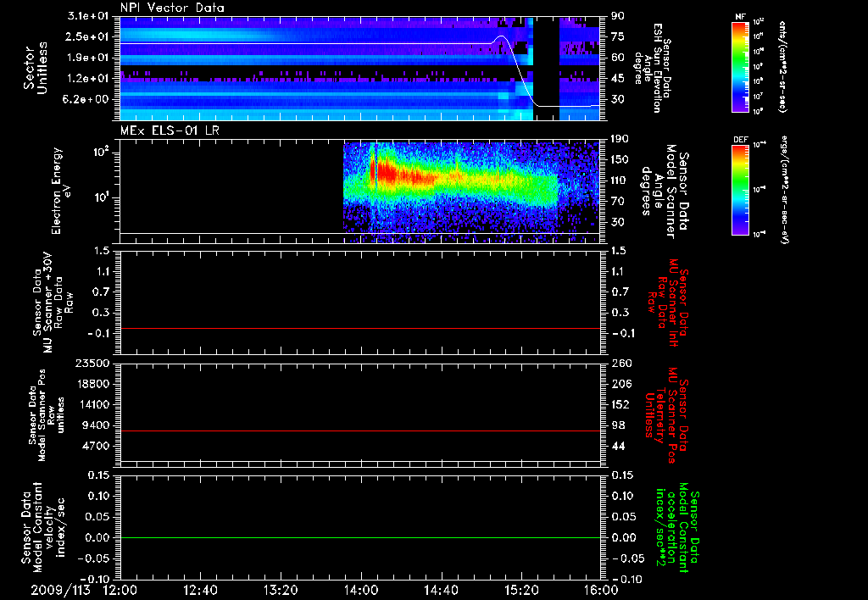Image resolution: width=868 pixels, height=600 pixels.
Task: Click the DEF color scale bar
Action: tap(741, 190)
